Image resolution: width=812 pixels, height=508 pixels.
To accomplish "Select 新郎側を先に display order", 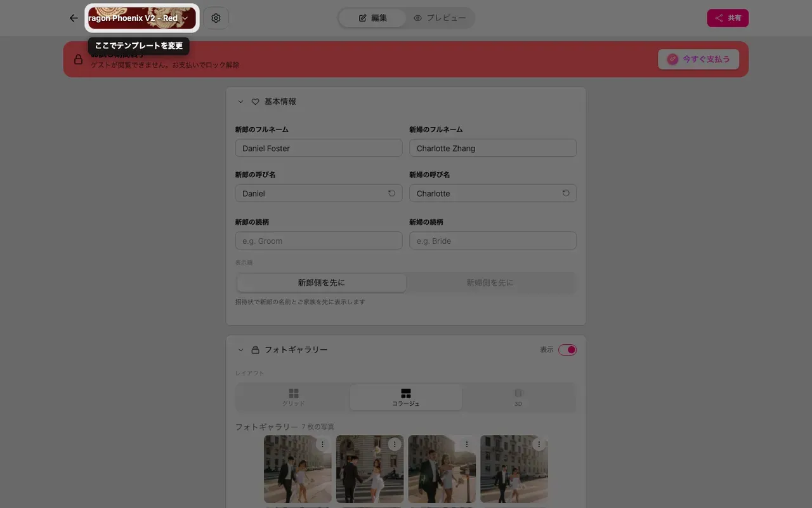I will click(x=322, y=283).
